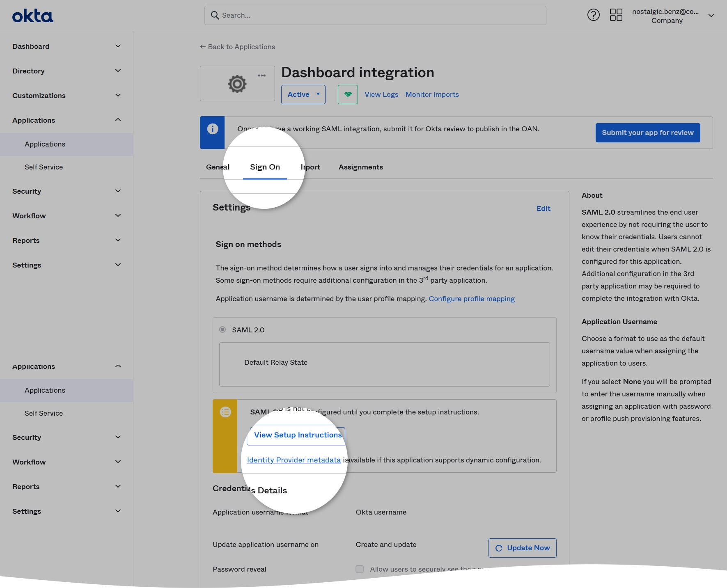Open the three-dot menu on app logo
This screenshot has height=588, width=727.
pyautogui.click(x=261, y=76)
